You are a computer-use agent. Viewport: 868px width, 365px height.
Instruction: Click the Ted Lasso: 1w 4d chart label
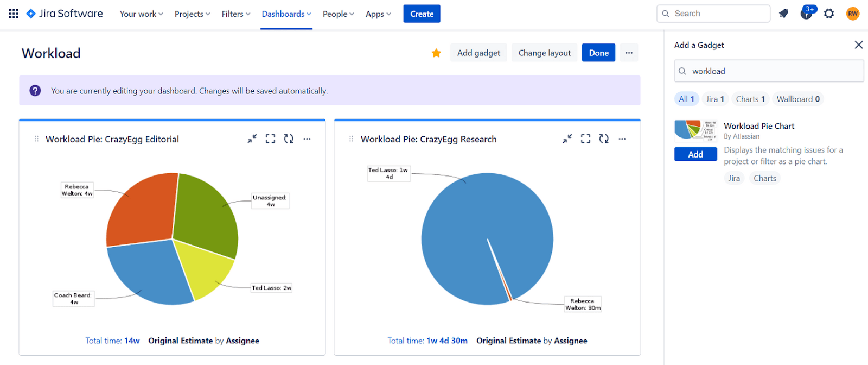click(x=388, y=173)
